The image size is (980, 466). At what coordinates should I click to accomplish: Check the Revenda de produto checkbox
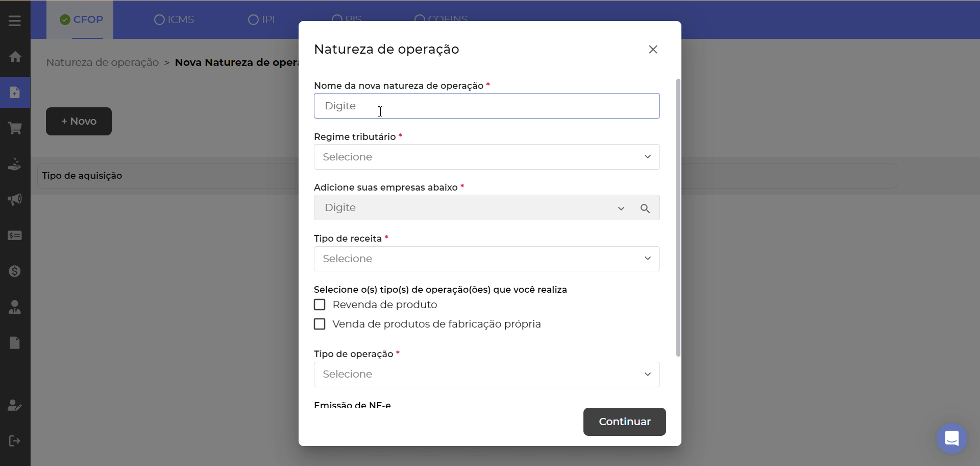(320, 305)
